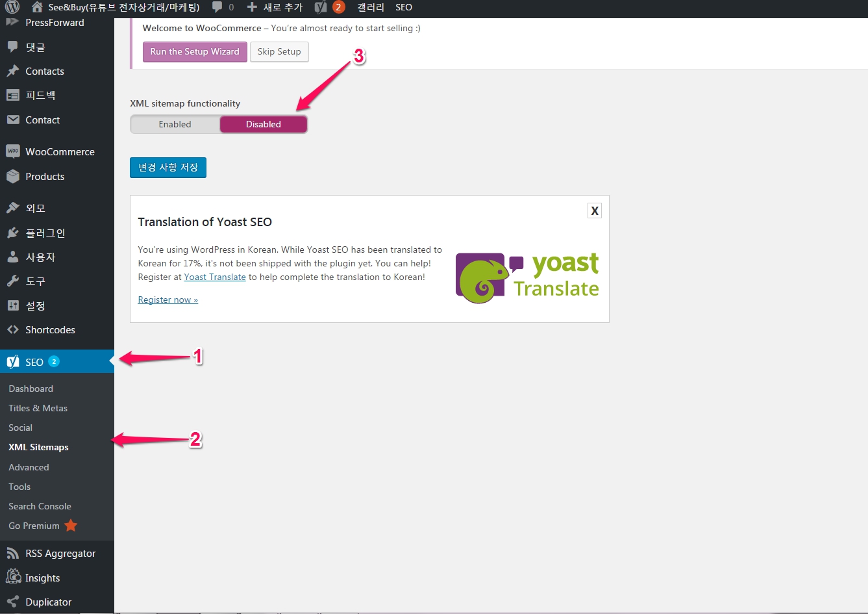Click the Run the Setup Wizard button
This screenshot has width=868, height=614.
coord(195,52)
